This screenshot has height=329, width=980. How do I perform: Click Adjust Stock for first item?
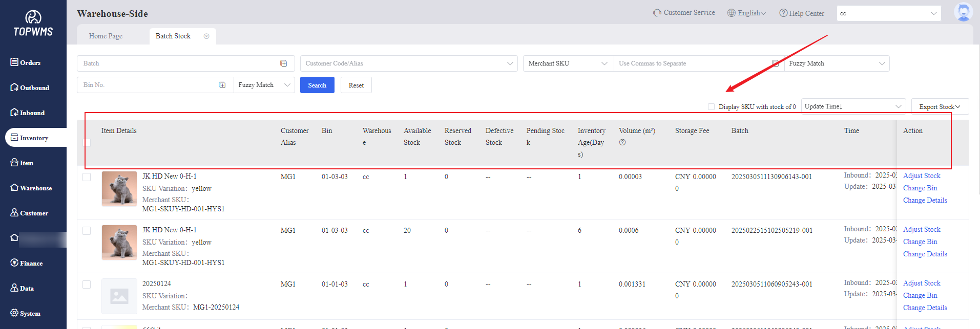pos(921,176)
